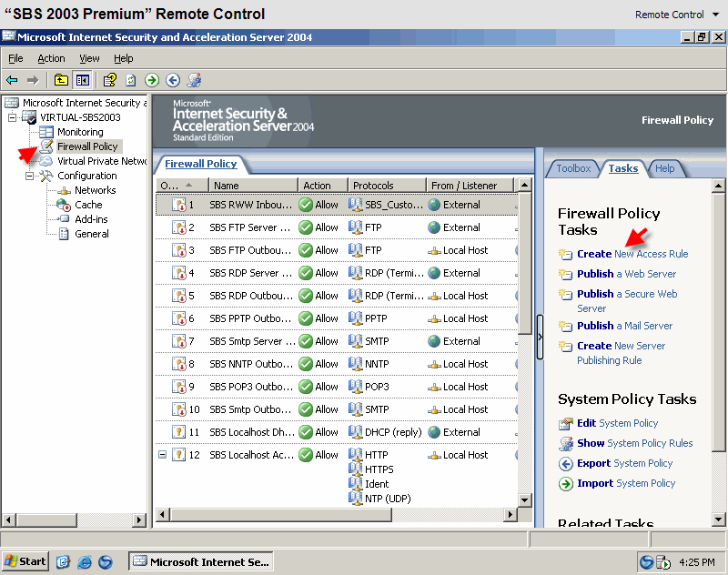Select the Cache node in tree
This screenshot has height=575, width=728.
click(88, 205)
